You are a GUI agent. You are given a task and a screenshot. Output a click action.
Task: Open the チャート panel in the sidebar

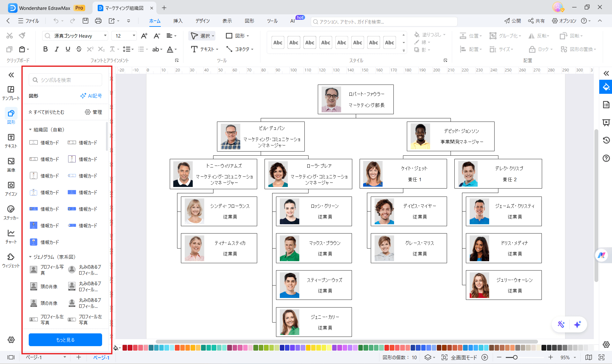point(11,236)
